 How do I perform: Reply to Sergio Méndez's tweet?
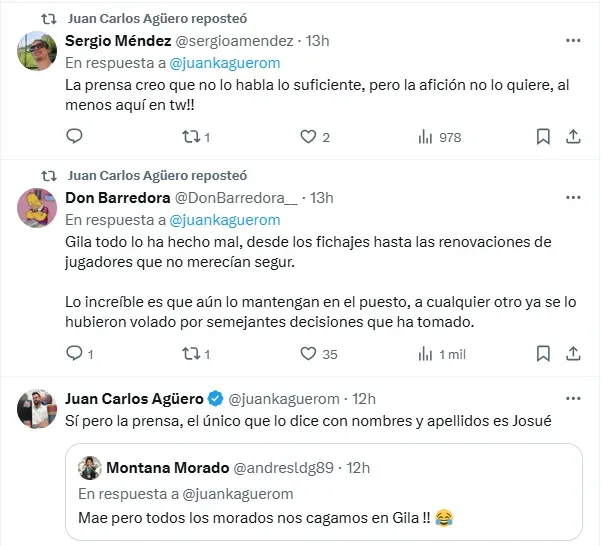[x=74, y=137]
